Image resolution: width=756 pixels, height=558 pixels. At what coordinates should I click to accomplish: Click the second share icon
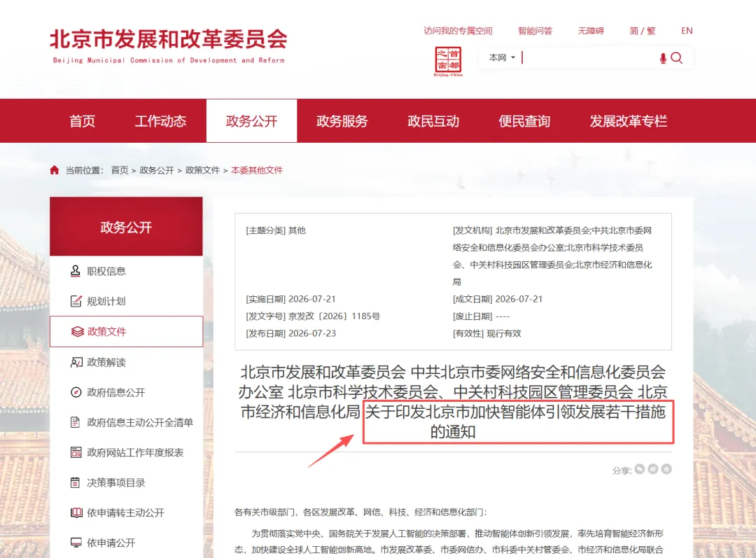coord(653,469)
